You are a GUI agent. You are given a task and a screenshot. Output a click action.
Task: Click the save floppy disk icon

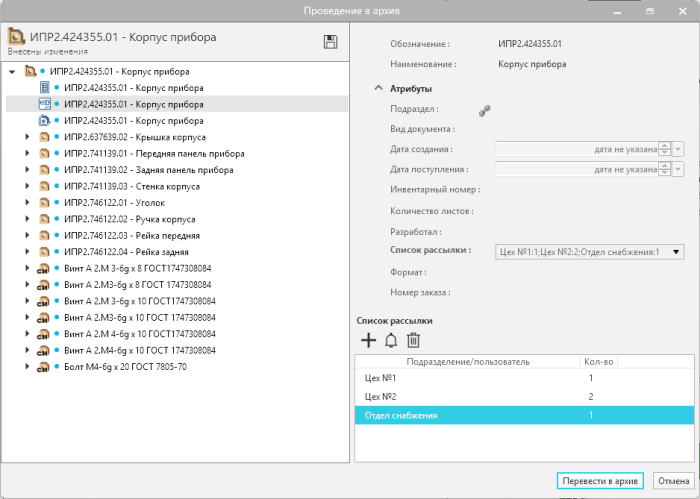[330, 42]
